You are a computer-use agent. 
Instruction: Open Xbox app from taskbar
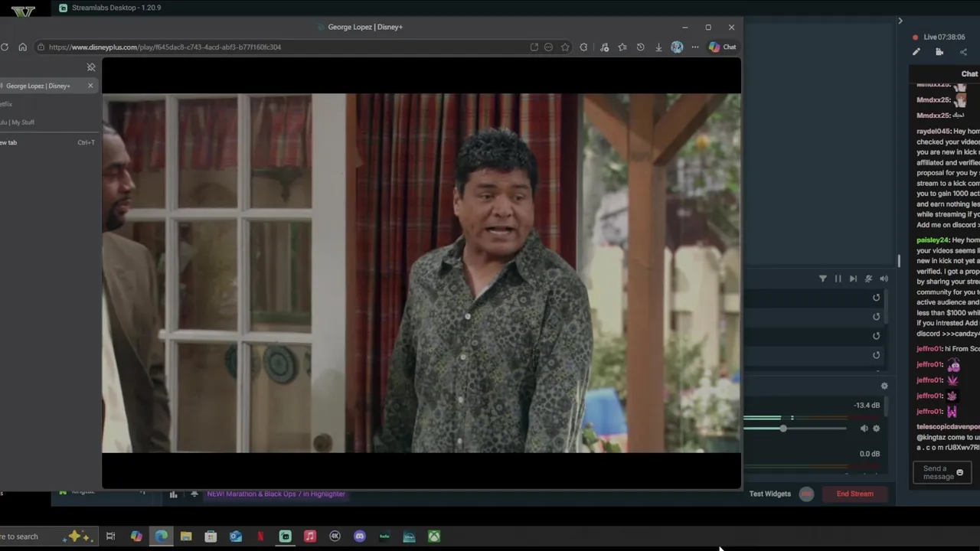pyautogui.click(x=434, y=536)
